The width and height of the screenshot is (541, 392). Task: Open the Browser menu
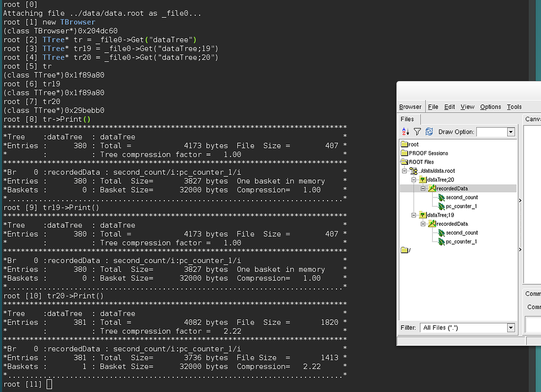coord(411,107)
